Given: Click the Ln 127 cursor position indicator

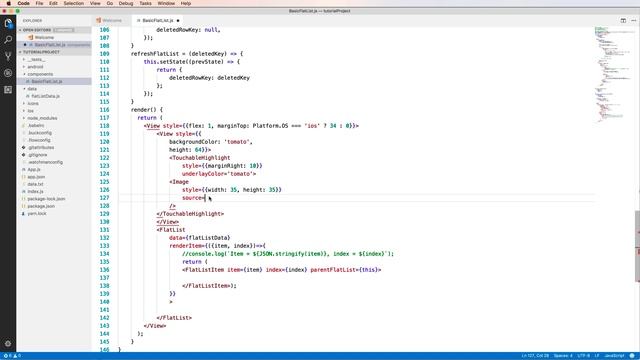Looking at the screenshot, I should coord(535,356).
